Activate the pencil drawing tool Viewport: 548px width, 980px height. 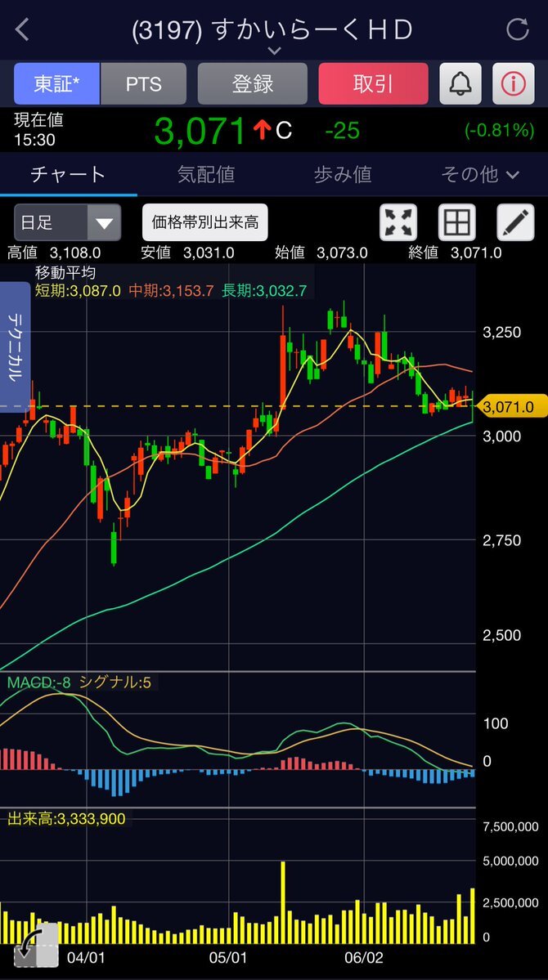click(x=515, y=222)
